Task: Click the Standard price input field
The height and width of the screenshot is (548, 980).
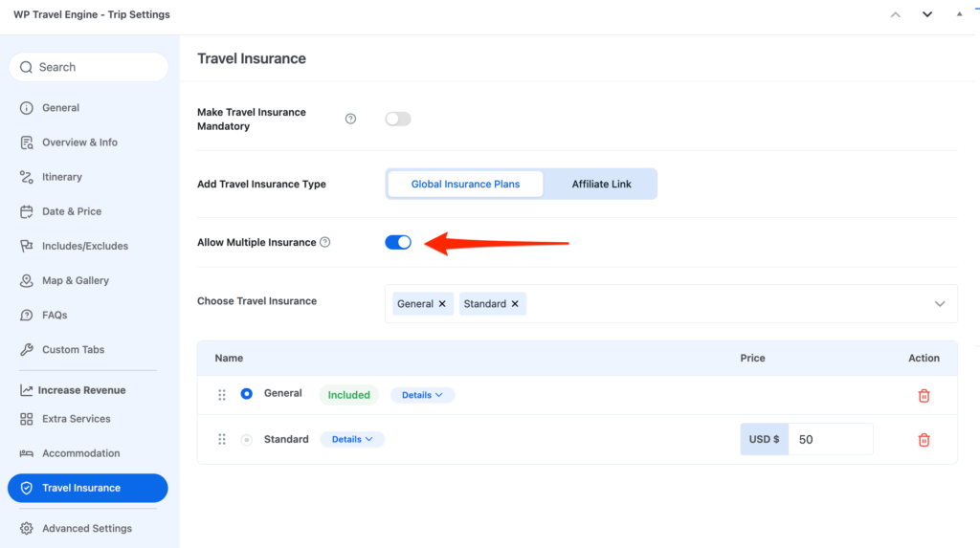Action: tap(829, 440)
